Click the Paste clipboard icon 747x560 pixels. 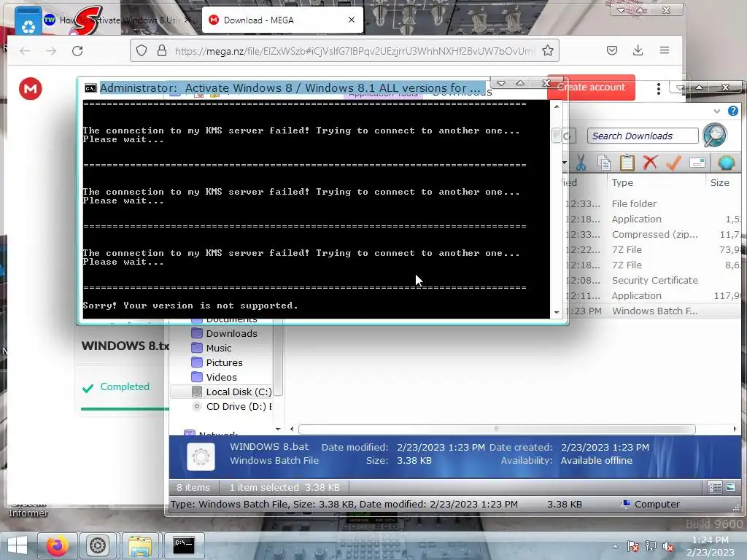627,163
